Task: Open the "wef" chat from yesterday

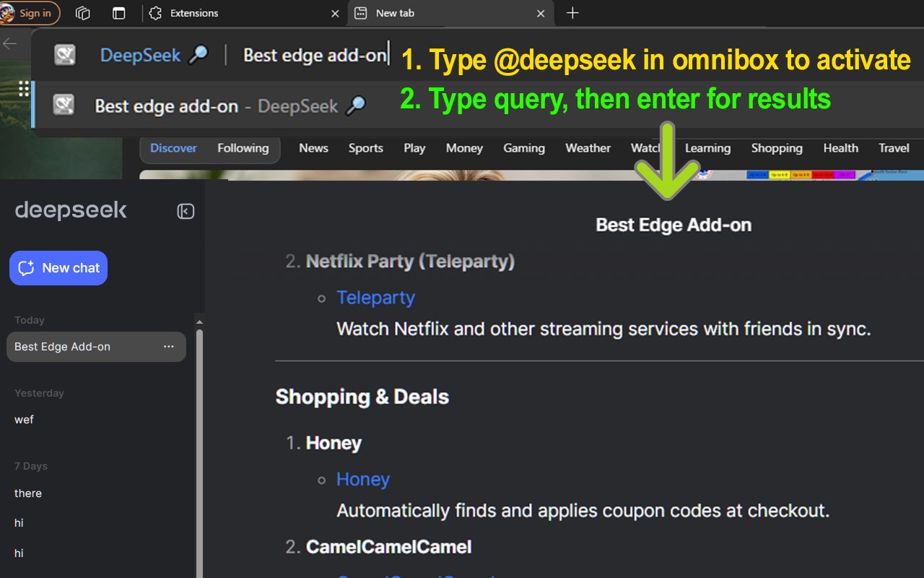Action: [x=25, y=420]
